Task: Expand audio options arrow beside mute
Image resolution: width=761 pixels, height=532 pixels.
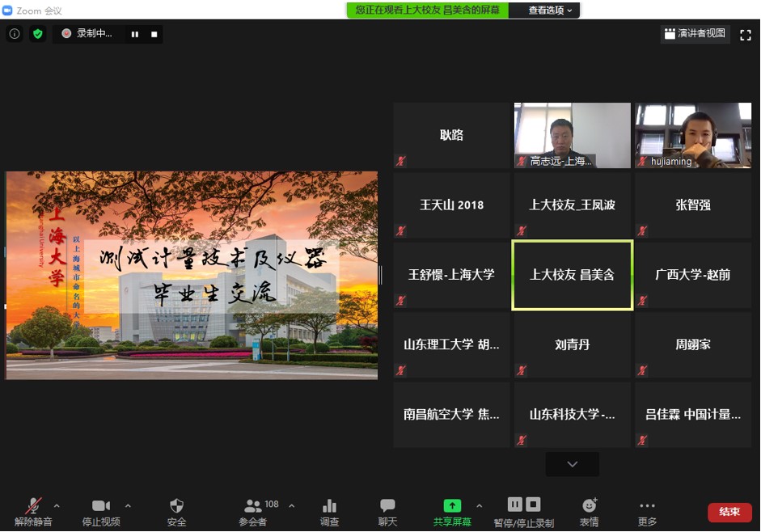Action: [x=57, y=506]
